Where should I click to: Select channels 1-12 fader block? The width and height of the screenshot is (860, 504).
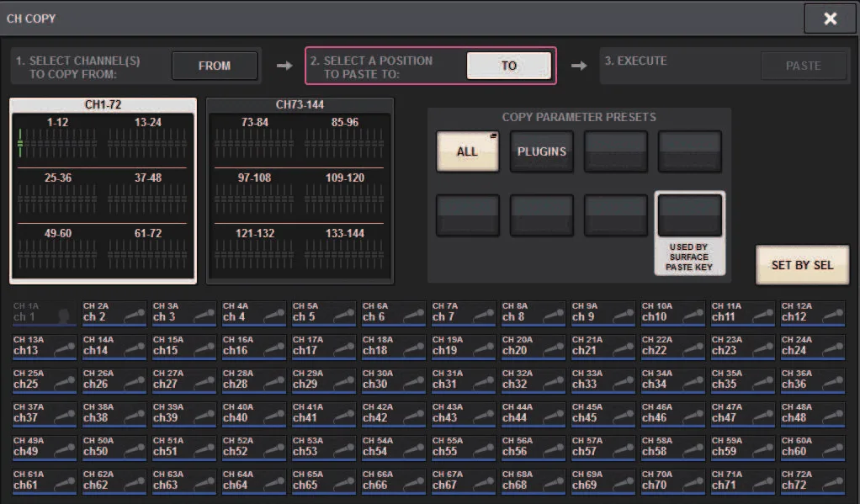57,138
